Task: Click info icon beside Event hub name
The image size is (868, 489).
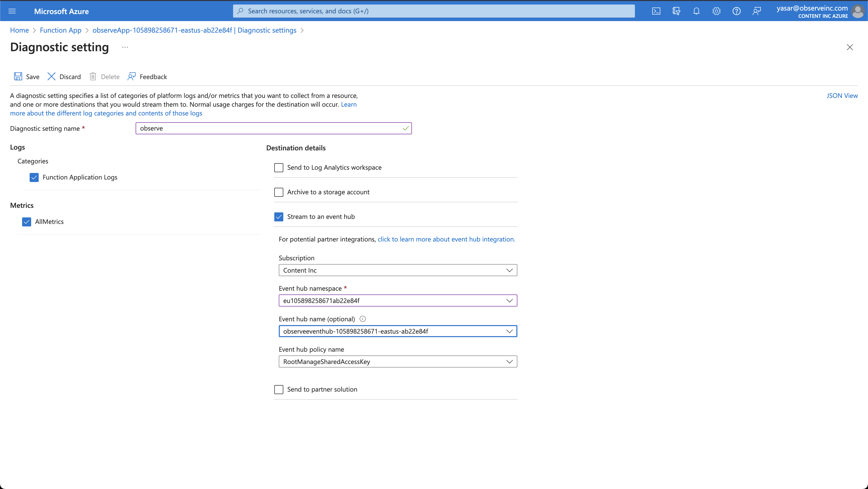Action: click(363, 319)
